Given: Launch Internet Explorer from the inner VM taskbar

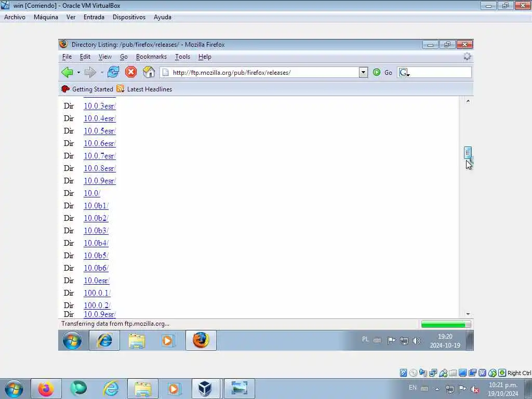Looking at the screenshot, I should [x=104, y=340].
